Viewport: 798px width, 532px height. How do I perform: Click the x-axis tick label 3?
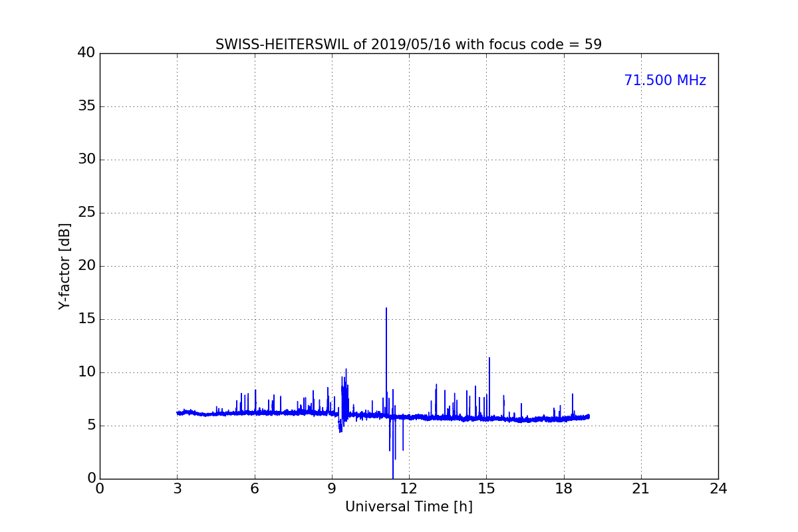177,488
